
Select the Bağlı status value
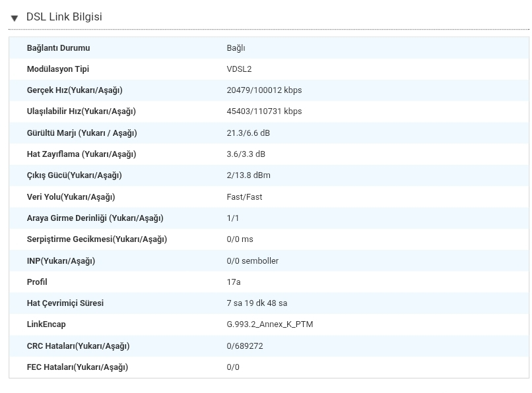tap(236, 48)
